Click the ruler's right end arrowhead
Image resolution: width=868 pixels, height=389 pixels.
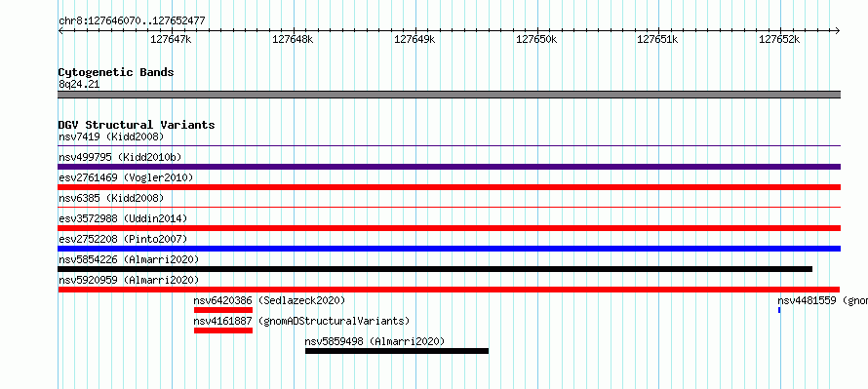coord(838,30)
